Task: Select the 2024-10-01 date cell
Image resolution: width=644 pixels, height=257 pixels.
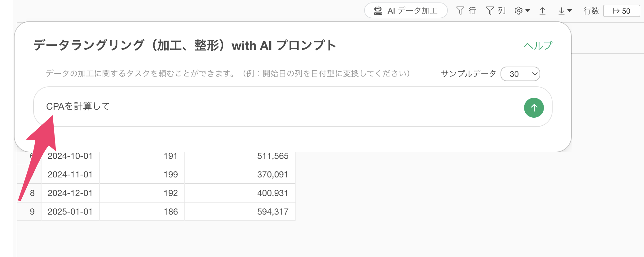Action: point(70,156)
